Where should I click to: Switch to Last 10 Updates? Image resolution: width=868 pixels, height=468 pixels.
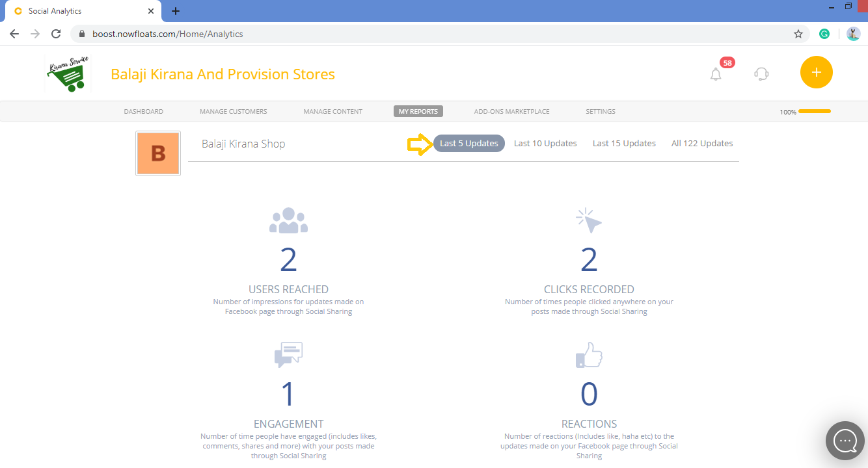point(545,143)
